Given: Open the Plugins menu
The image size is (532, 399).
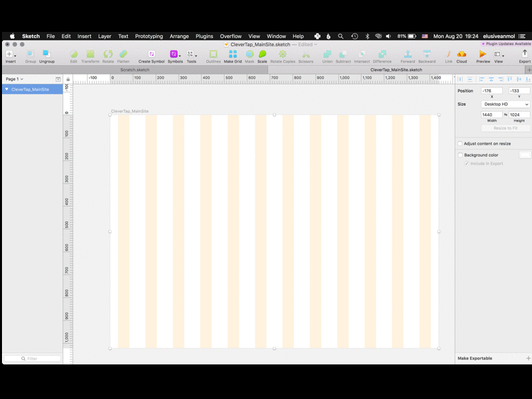Looking at the screenshot, I should 204,36.
